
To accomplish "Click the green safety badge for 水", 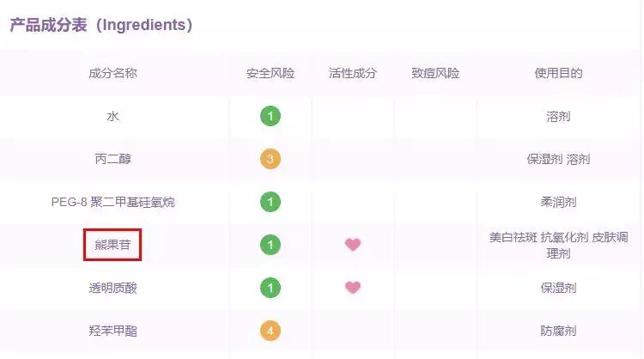I will 270,116.
